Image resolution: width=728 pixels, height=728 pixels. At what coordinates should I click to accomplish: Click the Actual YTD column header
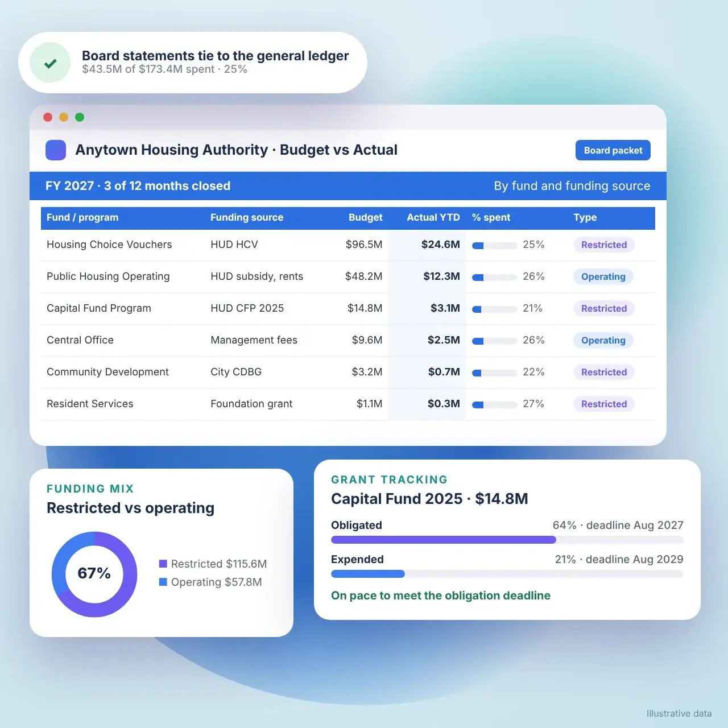(x=433, y=217)
